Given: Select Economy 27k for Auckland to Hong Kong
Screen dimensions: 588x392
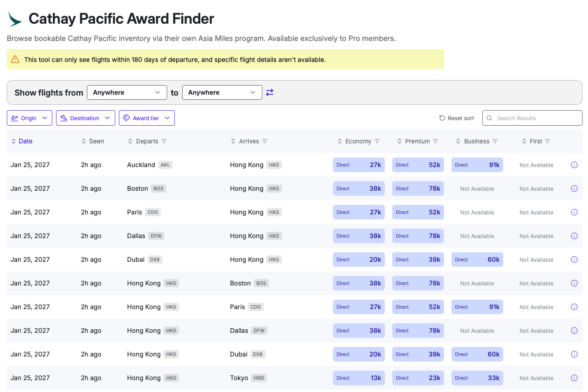Looking at the screenshot, I should pyautogui.click(x=359, y=165).
